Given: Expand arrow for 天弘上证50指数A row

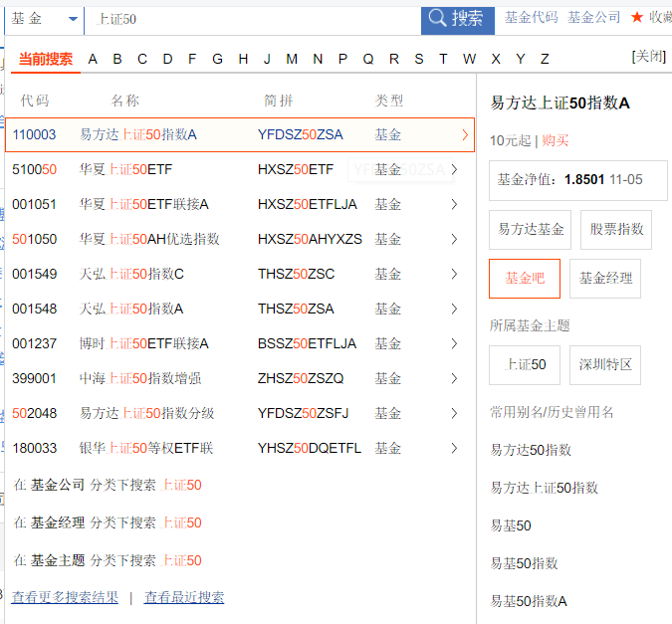Looking at the screenshot, I should 454,309.
